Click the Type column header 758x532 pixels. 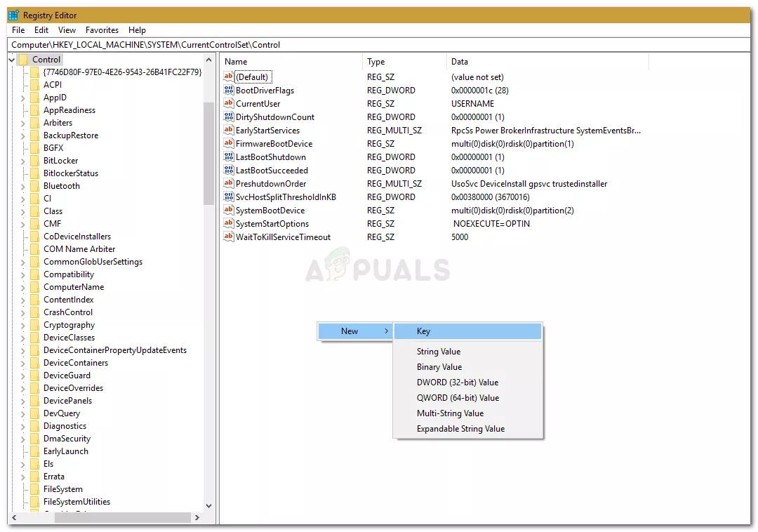[404, 61]
